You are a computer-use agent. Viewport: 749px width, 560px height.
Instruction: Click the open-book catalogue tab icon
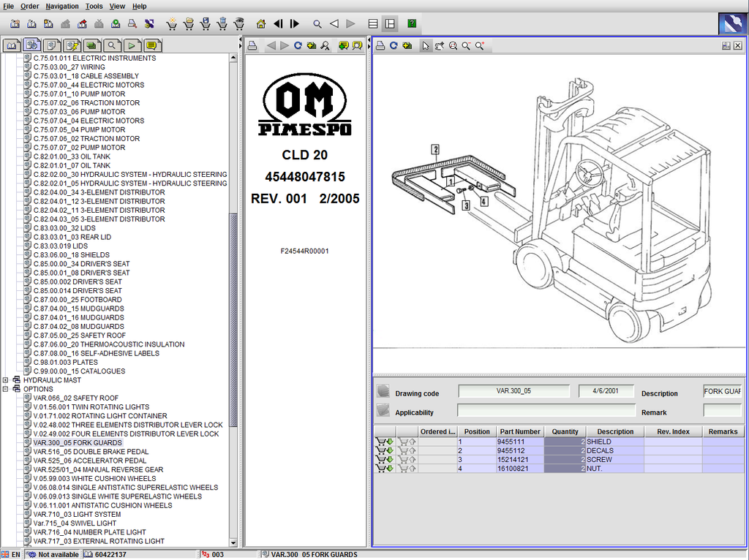(x=12, y=46)
